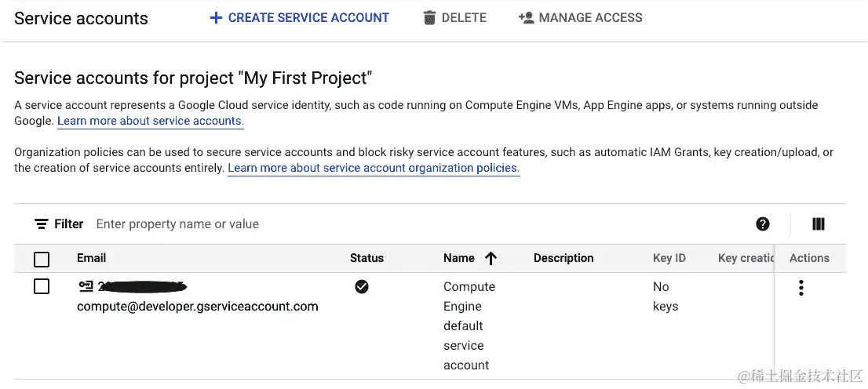This screenshot has height=389, width=868.
Task: Sort by the Email column header
Action: click(91, 258)
